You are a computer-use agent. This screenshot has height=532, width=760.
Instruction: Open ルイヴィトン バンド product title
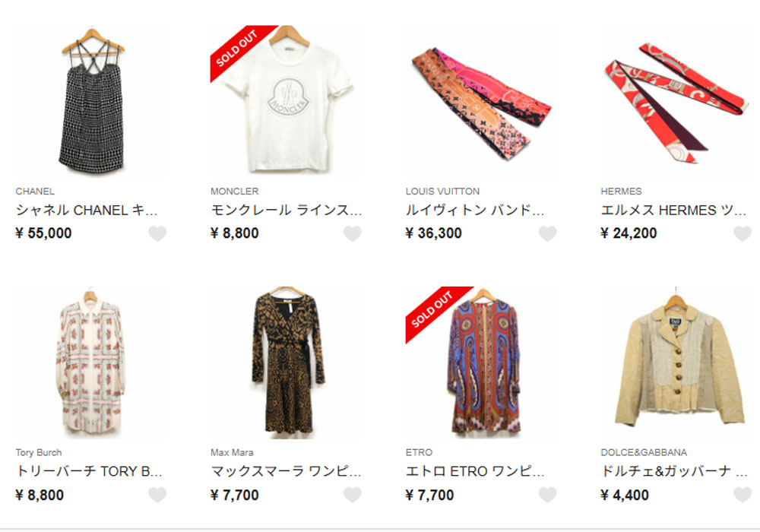[475, 211]
